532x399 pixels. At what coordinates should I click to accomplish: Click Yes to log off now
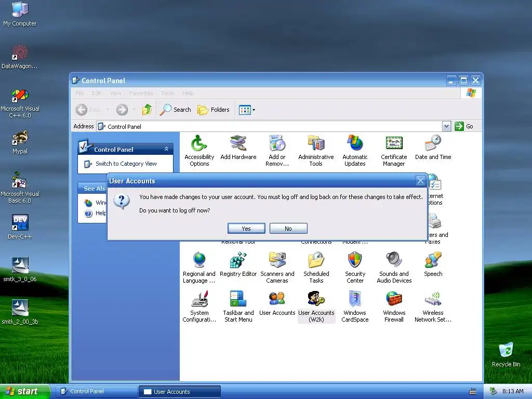[246, 229]
